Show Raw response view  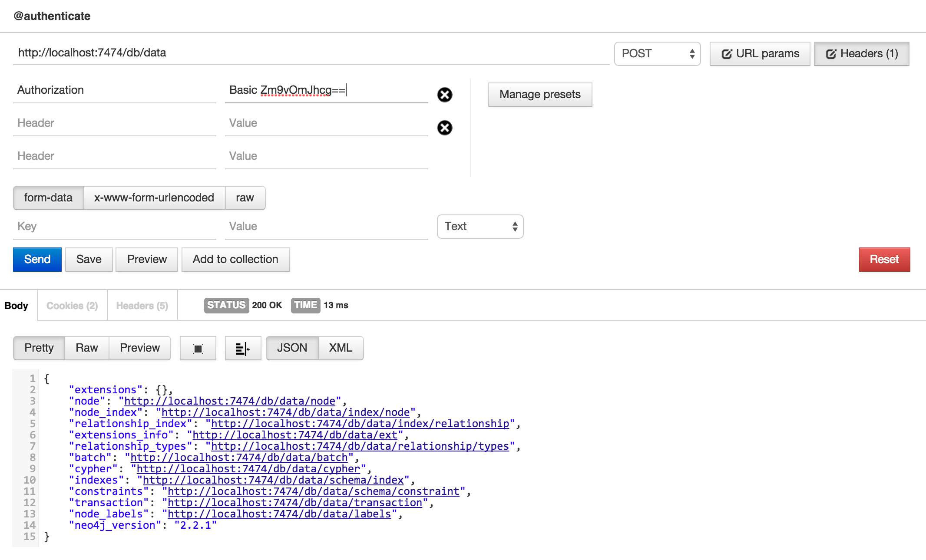[86, 348]
